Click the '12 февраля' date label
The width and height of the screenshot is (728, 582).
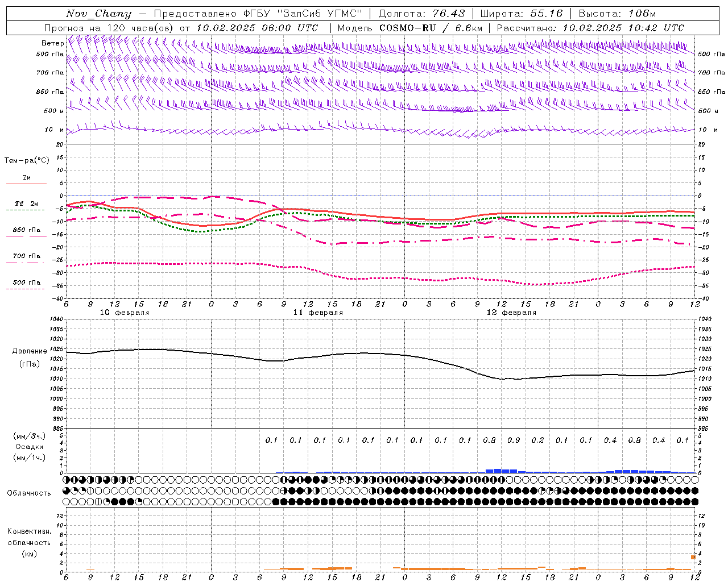click(x=511, y=313)
